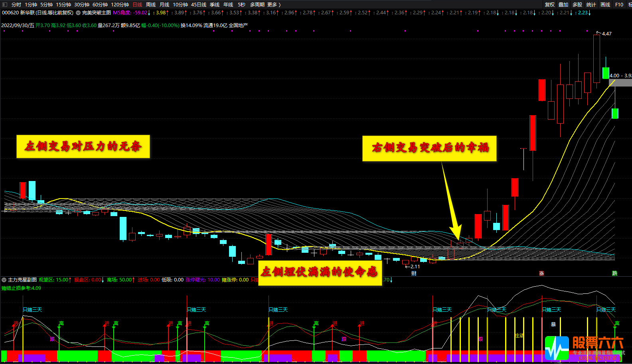Select the 1分钟 period tab
This screenshot has width=632, height=364.
pos(31,4)
